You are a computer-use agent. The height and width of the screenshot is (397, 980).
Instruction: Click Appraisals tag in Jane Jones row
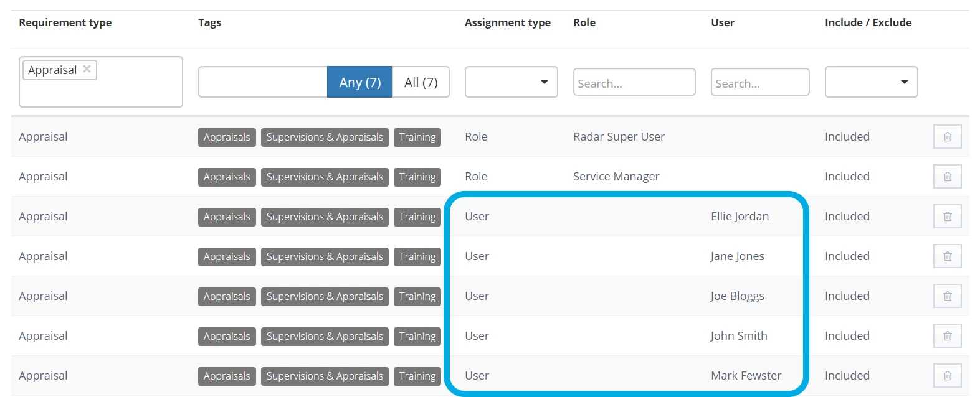tap(227, 257)
